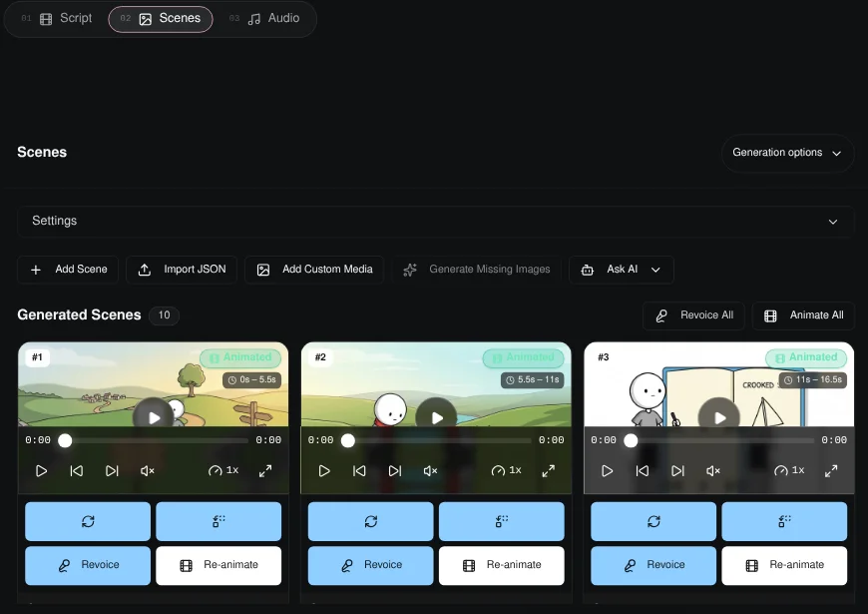Re-animate scene #3
The width and height of the screenshot is (868, 614).
(x=784, y=566)
